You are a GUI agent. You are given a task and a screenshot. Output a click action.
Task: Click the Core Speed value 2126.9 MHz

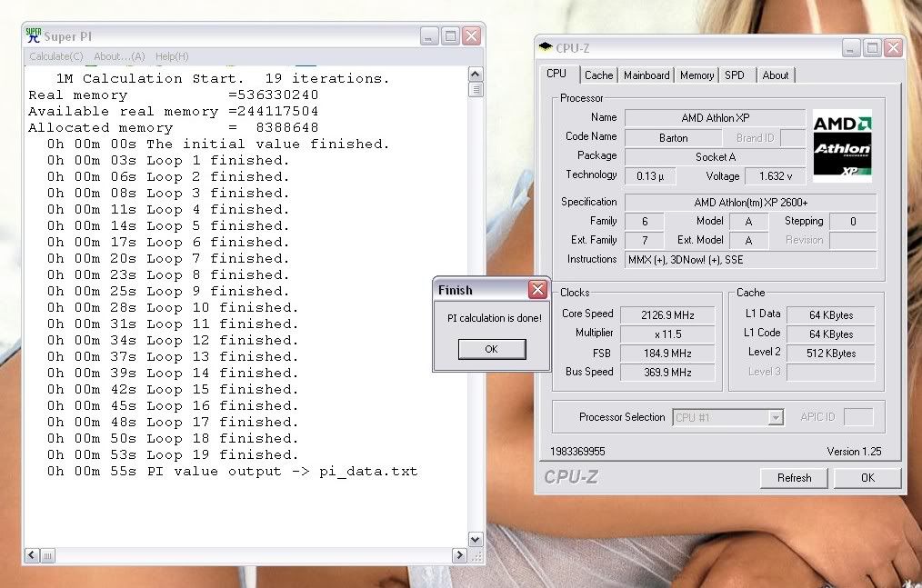[667, 315]
